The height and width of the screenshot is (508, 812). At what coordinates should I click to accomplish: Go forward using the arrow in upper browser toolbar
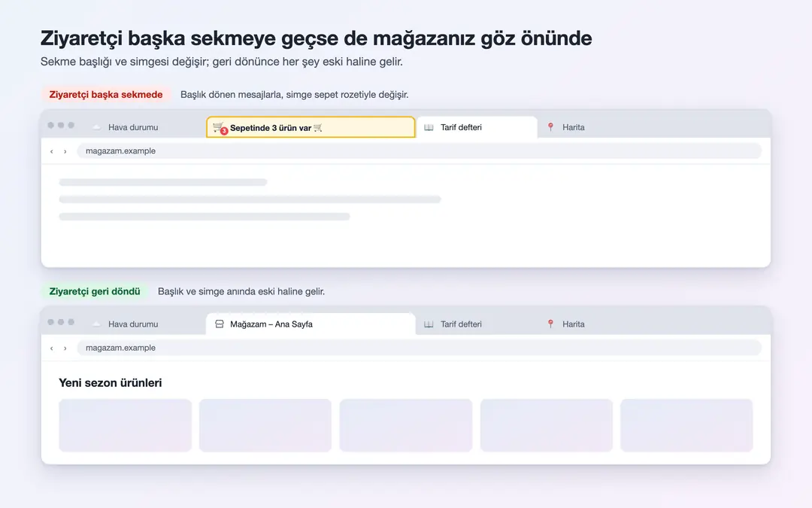click(x=65, y=151)
